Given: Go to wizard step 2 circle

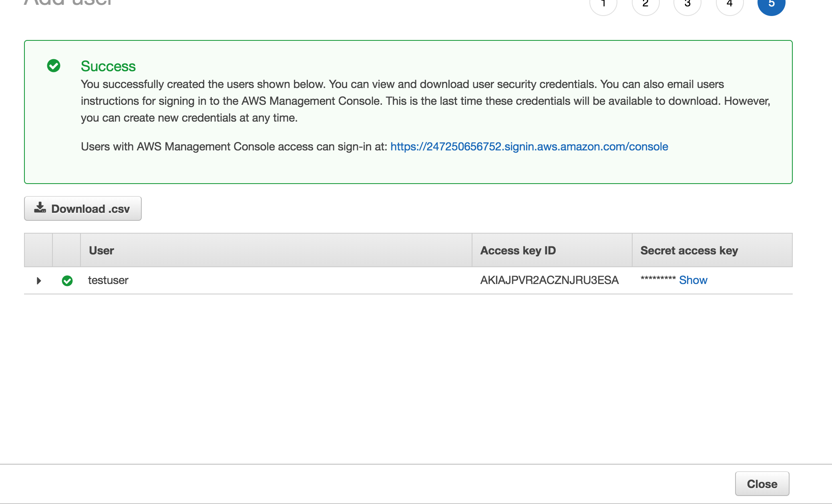Looking at the screenshot, I should (645, 4).
